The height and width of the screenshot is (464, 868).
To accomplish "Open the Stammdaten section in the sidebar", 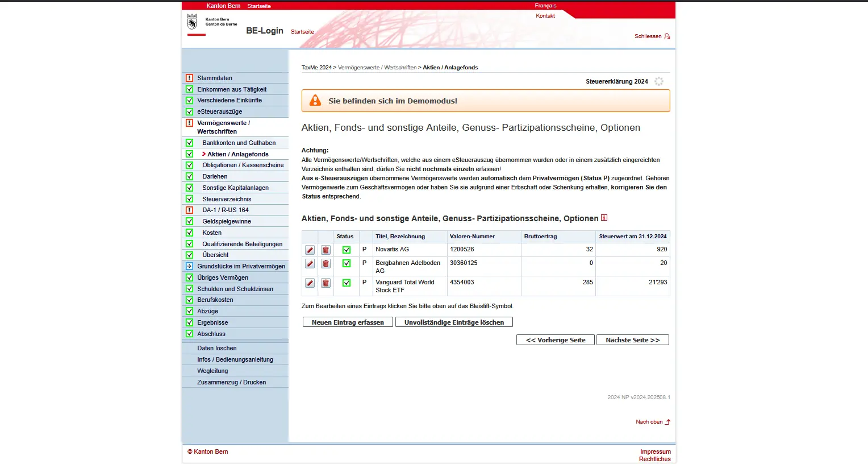I will click(x=215, y=78).
